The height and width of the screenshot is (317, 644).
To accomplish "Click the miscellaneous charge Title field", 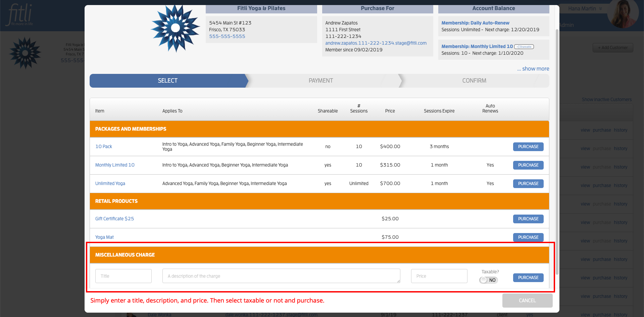I will coord(123,276).
